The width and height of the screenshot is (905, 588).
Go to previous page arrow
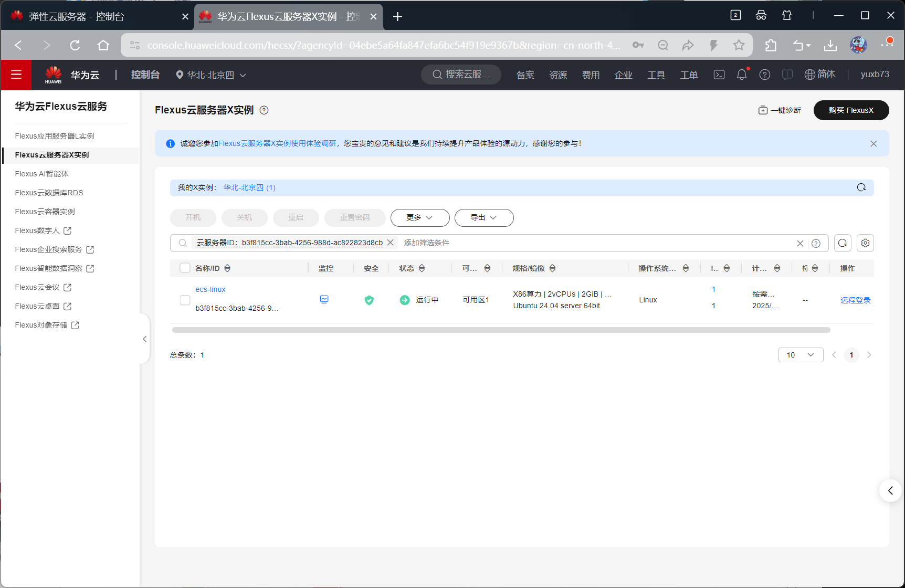[834, 355]
